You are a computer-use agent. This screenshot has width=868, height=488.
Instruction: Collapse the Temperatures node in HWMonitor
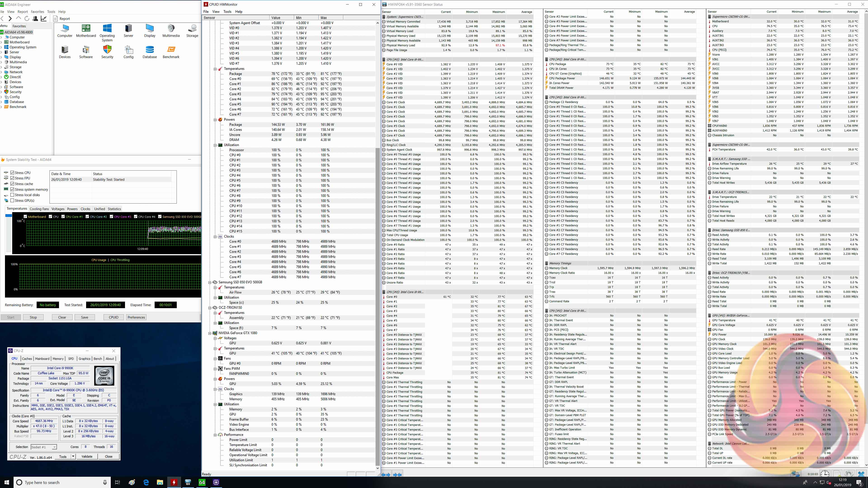point(215,69)
